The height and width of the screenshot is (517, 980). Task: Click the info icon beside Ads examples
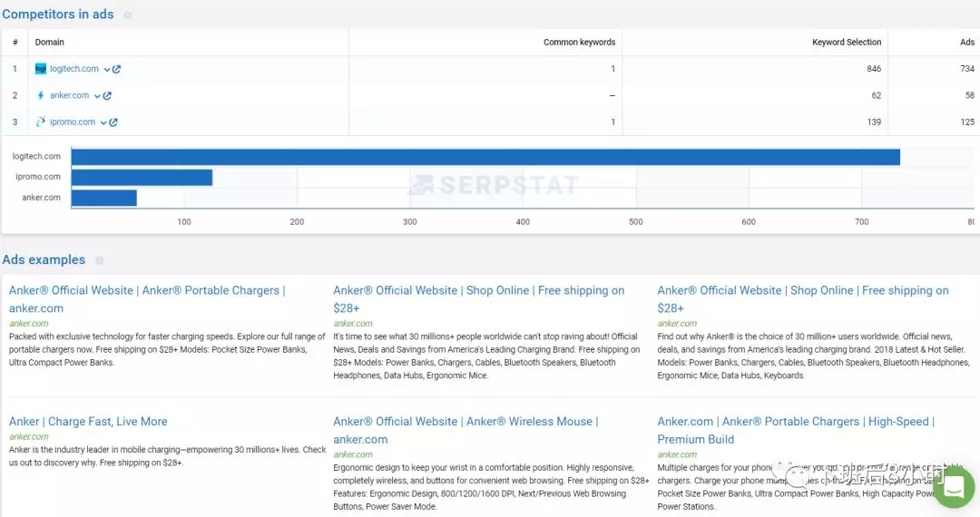pos(99,260)
